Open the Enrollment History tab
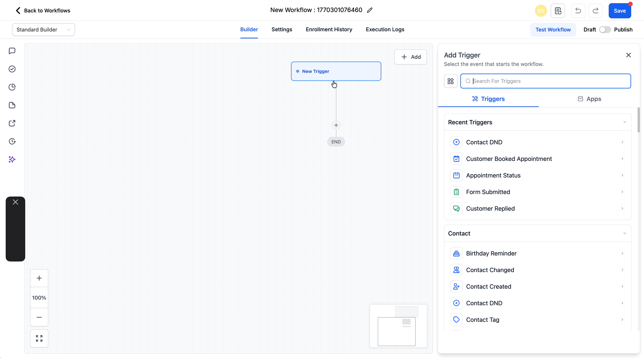644x358 pixels. click(329, 29)
